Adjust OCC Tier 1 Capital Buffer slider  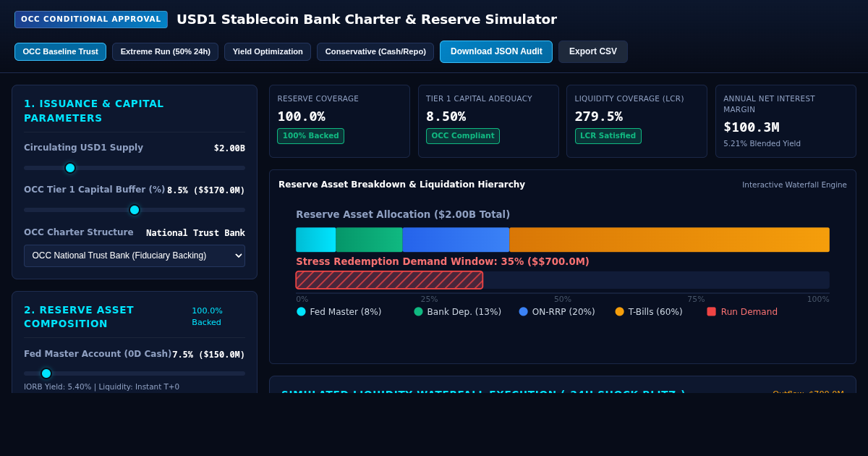tap(135, 210)
